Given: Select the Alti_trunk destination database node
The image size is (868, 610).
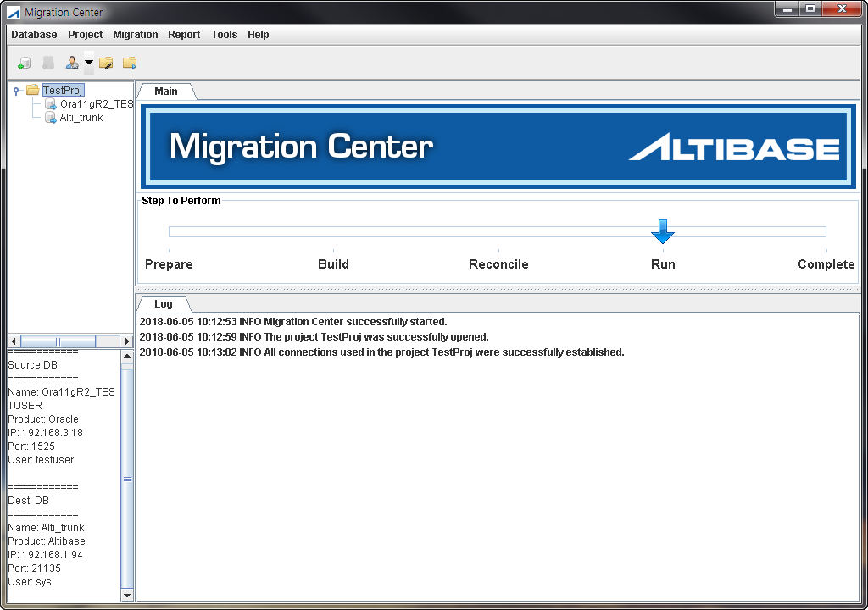Looking at the screenshot, I should (x=81, y=118).
